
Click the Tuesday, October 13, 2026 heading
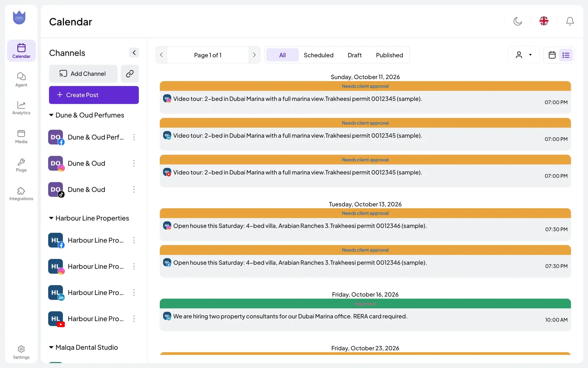[365, 204]
